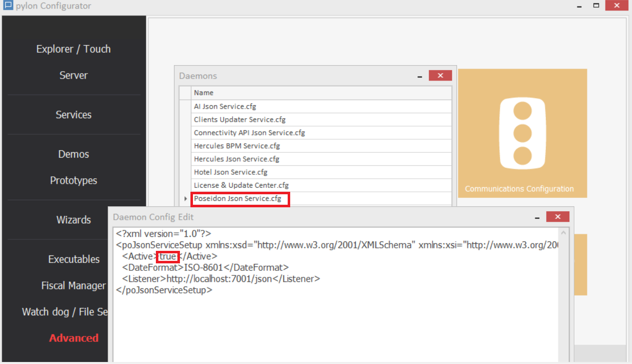Click the scroll-up arrow in config editor
The image size is (632, 364).
click(x=564, y=233)
